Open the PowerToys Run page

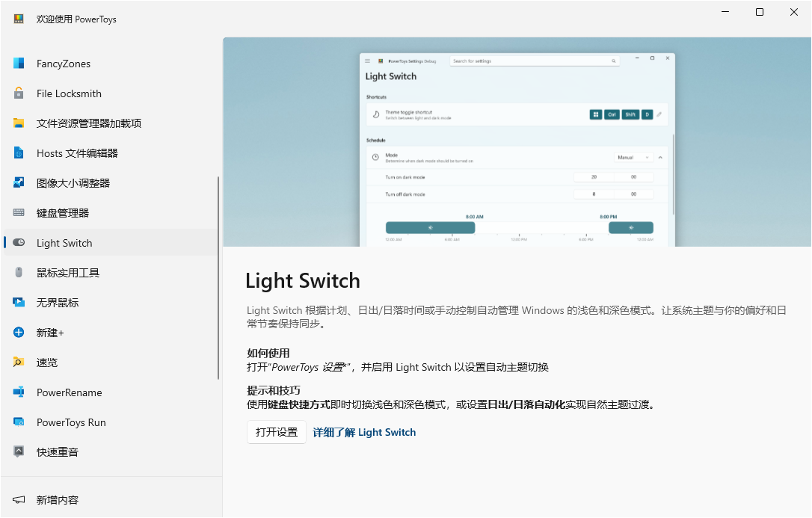click(72, 422)
